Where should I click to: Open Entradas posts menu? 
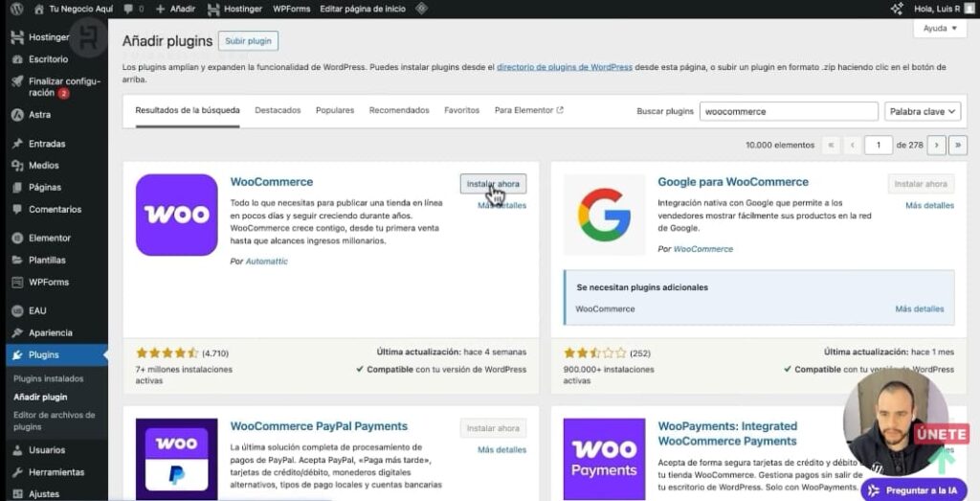(47, 144)
